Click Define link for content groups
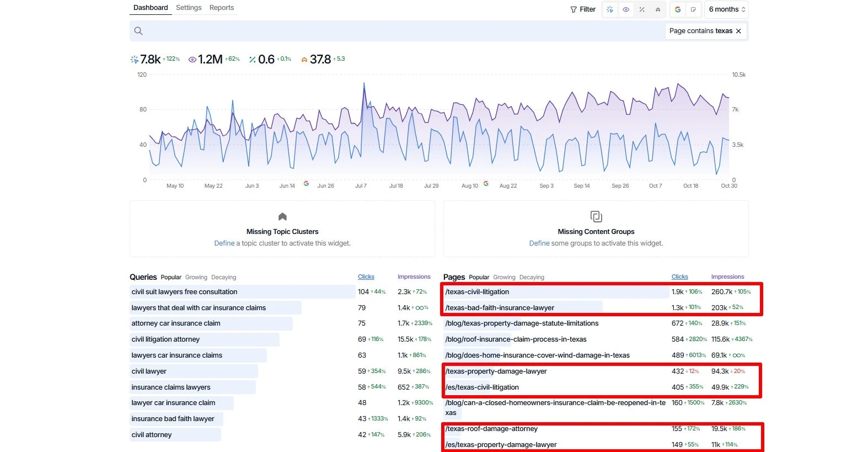Screen dimensions: 868x452 tap(539, 243)
